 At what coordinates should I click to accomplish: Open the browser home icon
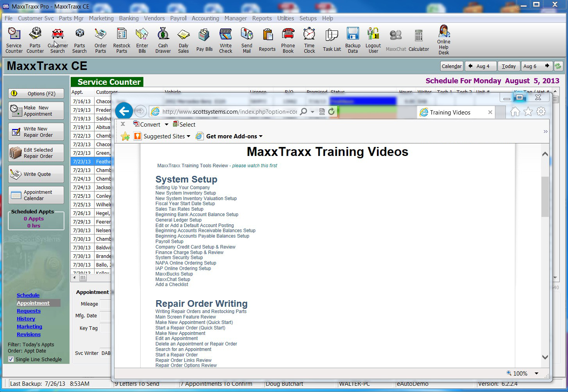point(515,112)
